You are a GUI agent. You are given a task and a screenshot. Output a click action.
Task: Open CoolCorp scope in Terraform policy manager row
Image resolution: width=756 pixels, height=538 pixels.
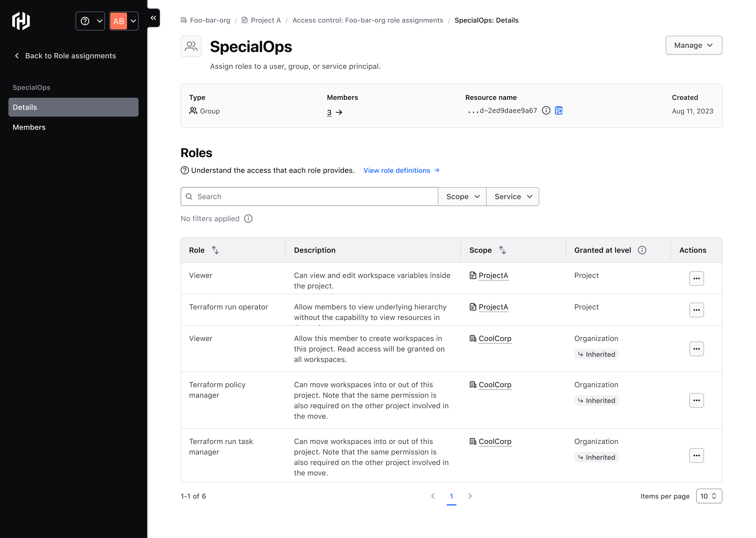tap(495, 385)
